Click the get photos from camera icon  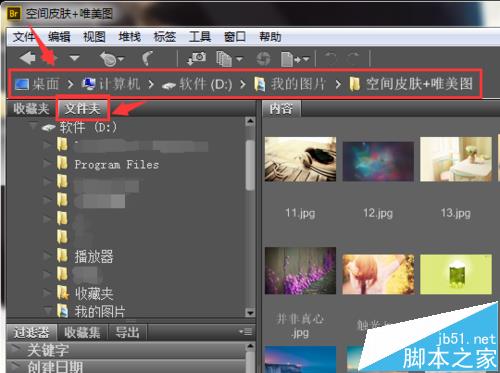197,58
